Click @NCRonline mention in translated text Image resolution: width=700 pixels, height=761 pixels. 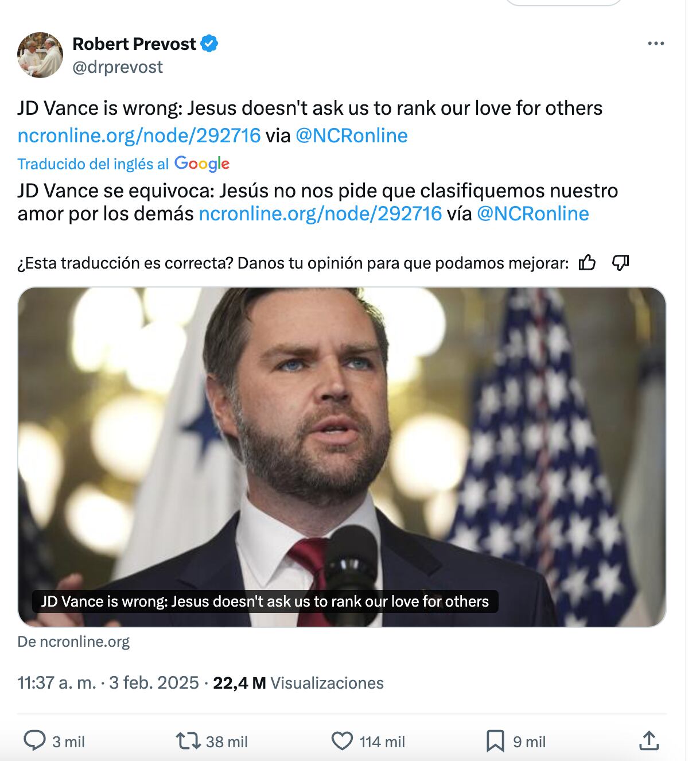tap(532, 213)
